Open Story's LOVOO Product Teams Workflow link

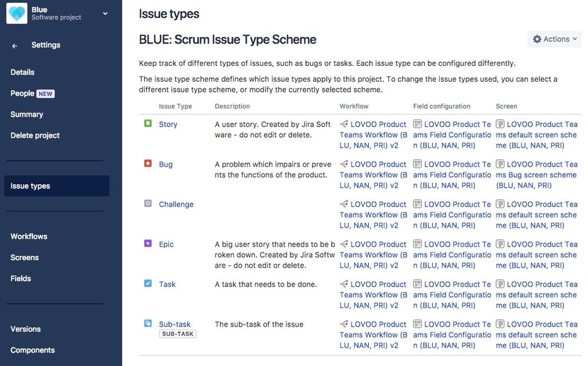(374, 135)
